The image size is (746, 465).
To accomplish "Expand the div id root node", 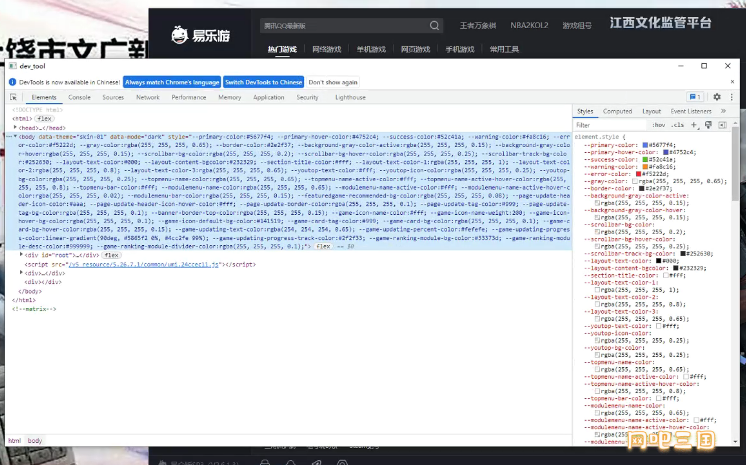I will click(21, 255).
